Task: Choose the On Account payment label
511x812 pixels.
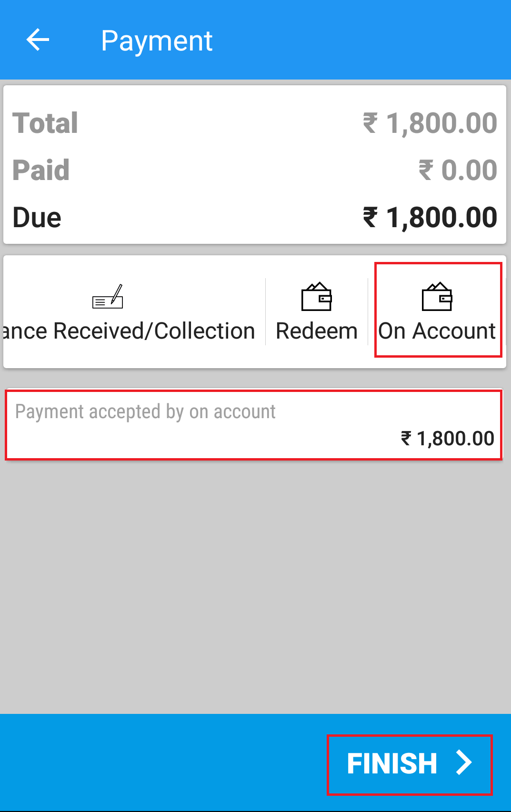Action: 437,331
